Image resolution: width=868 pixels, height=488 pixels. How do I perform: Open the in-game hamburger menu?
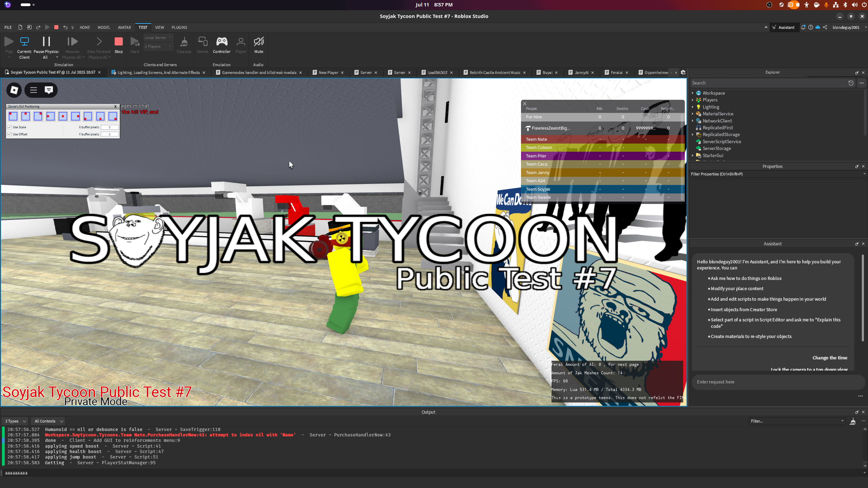tap(33, 90)
